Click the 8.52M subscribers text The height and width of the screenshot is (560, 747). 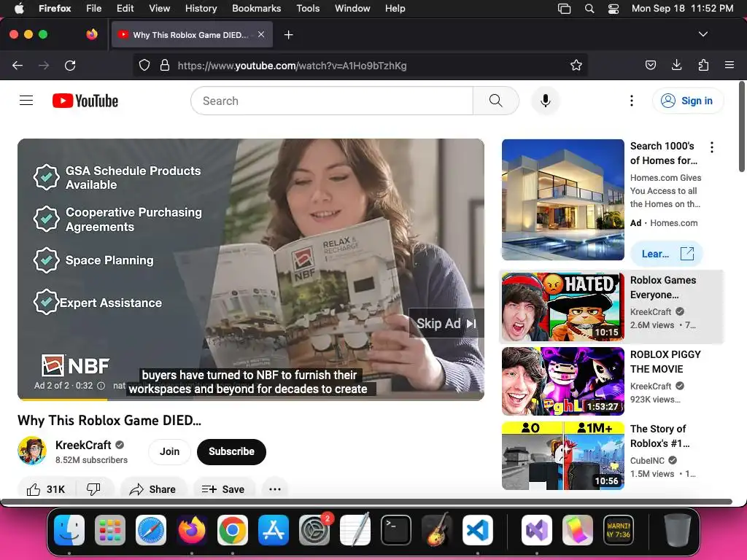[91, 460]
